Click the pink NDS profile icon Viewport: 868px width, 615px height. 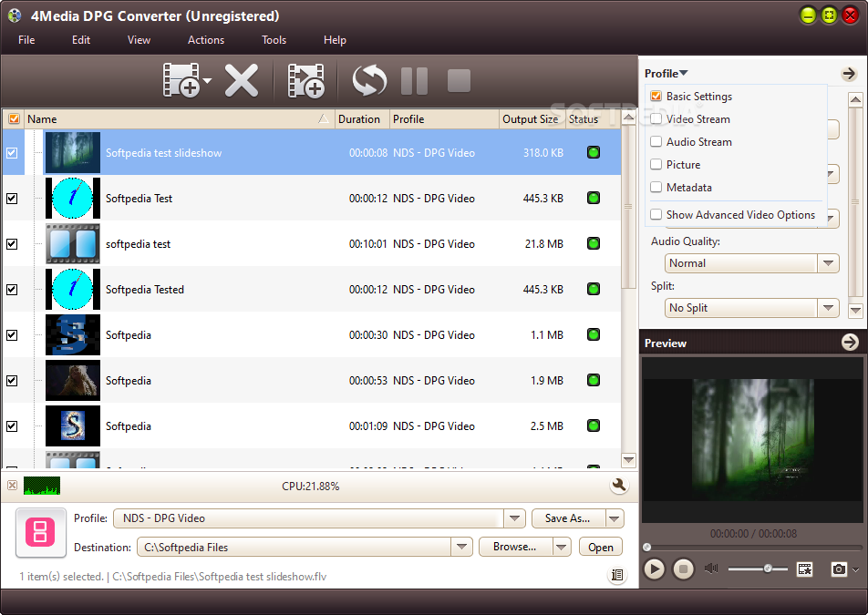[x=40, y=532]
